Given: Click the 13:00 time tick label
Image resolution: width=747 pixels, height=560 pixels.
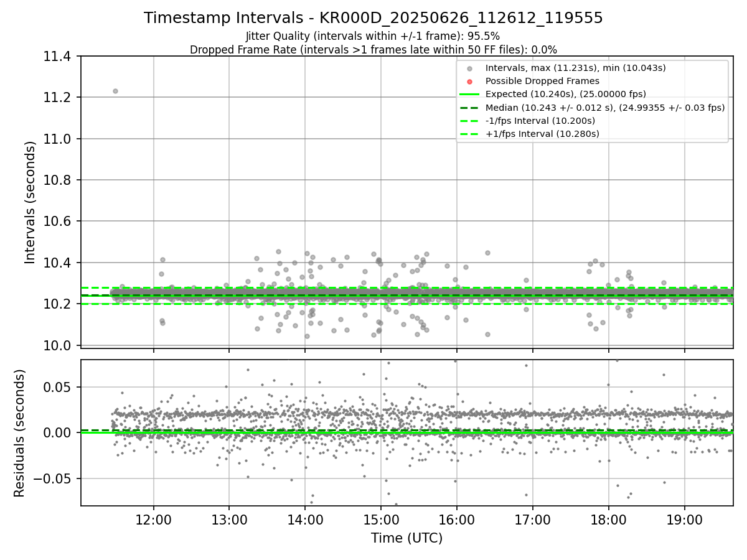Looking at the screenshot, I should pos(229,519).
